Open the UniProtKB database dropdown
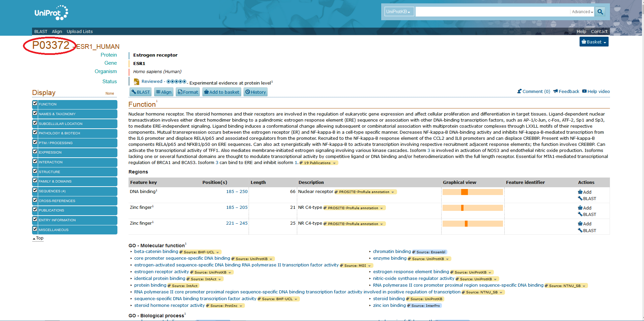This screenshot has height=321, width=644. coord(399,12)
